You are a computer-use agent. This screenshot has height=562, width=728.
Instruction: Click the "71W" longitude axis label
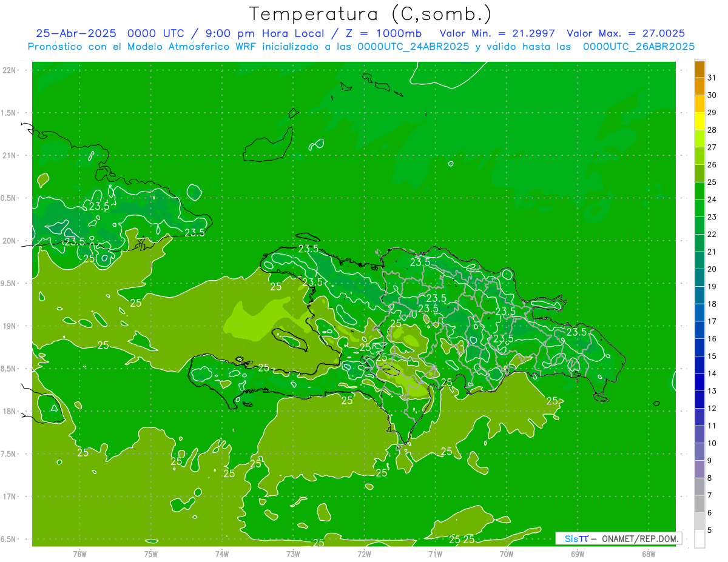point(435,554)
